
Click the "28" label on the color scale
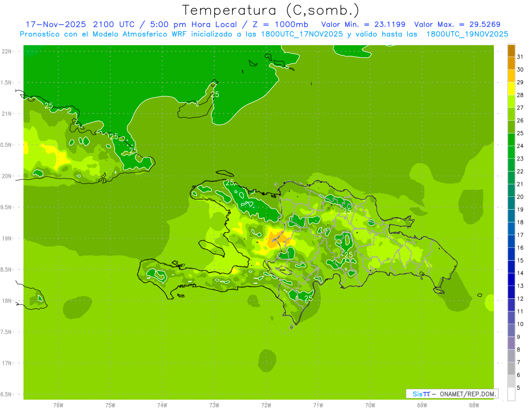(x=520, y=95)
